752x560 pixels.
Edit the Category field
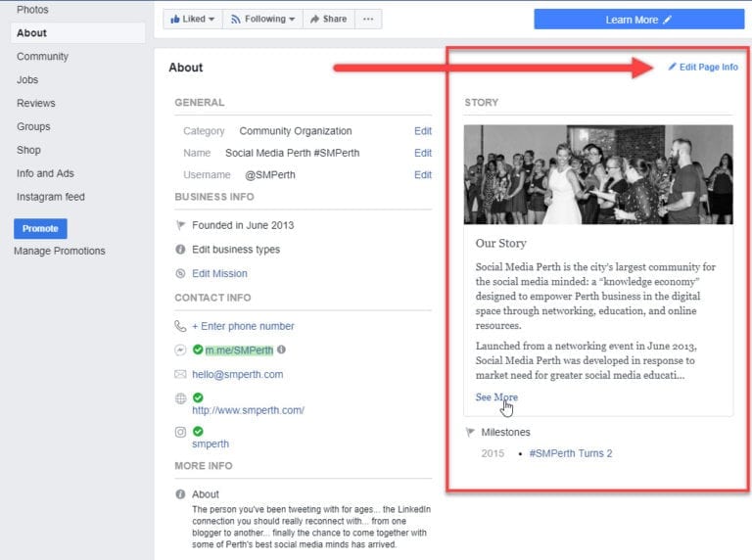click(423, 131)
